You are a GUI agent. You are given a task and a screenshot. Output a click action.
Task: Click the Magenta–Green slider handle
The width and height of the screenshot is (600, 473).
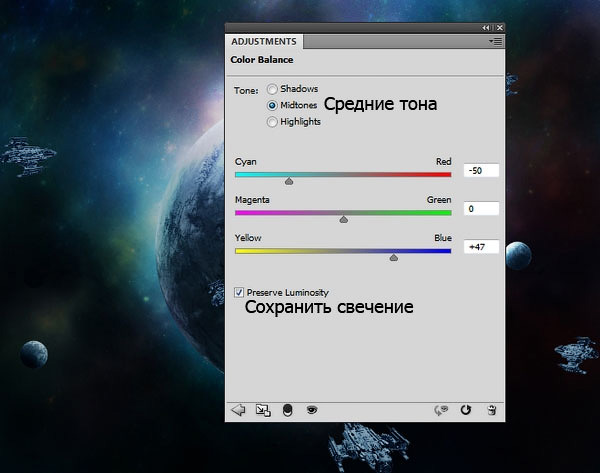coord(343,219)
